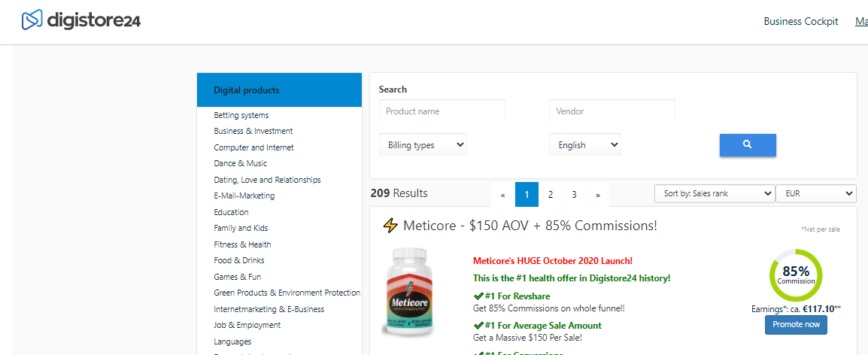Open the Food & Drinks category
This screenshot has height=355, width=868.
pyautogui.click(x=239, y=260)
